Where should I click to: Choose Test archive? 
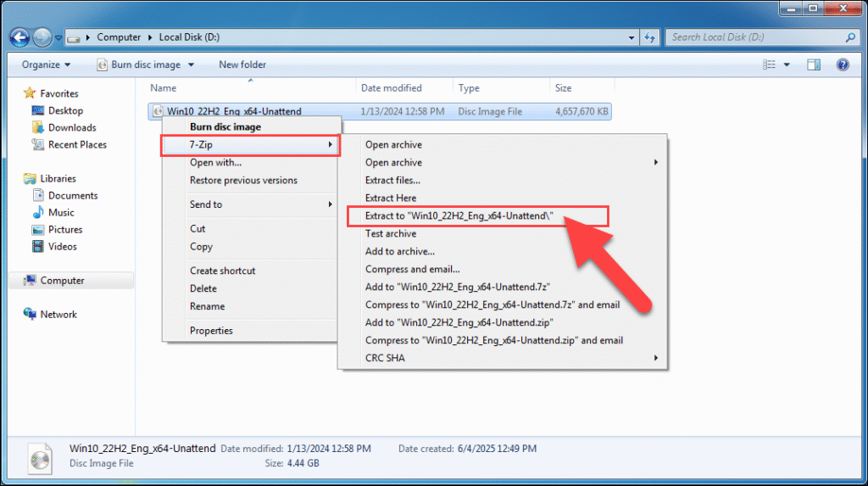tap(503, 233)
